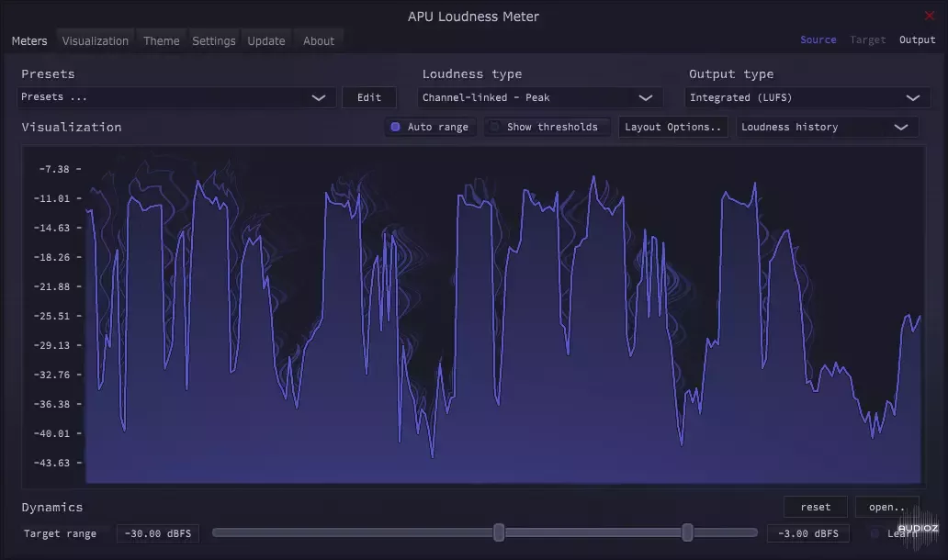Open the Settings tab
This screenshot has height=560, width=948.
pyautogui.click(x=213, y=40)
